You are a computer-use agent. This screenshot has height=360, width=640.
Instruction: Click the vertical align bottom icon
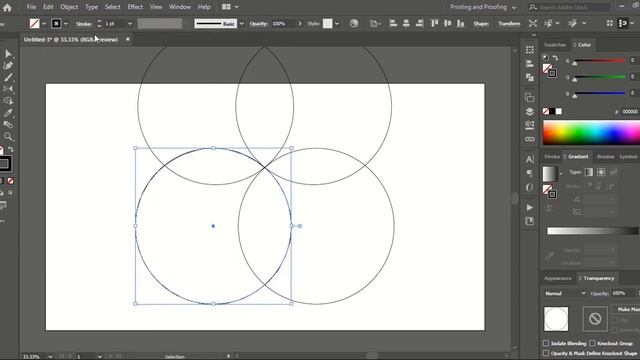pyautogui.click(x=461, y=23)
